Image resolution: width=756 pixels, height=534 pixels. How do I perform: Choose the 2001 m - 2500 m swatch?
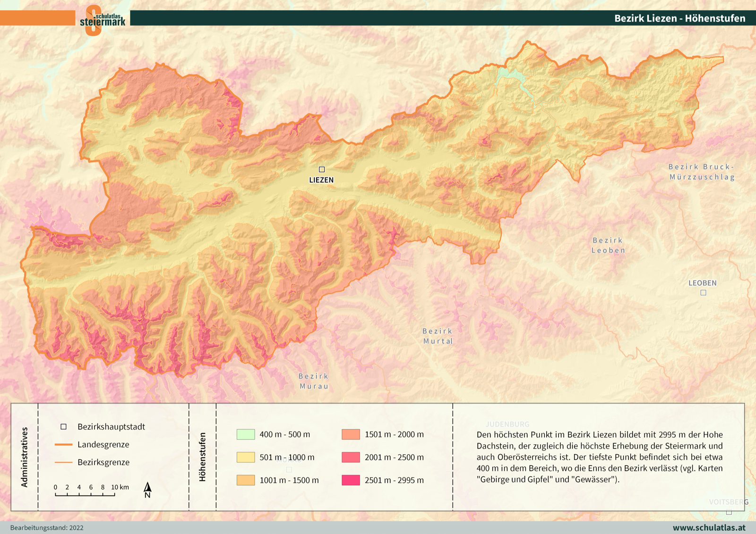[351, 457]
